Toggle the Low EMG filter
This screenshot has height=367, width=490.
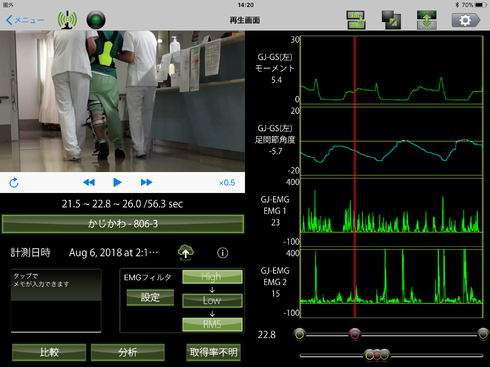point(212,300)
